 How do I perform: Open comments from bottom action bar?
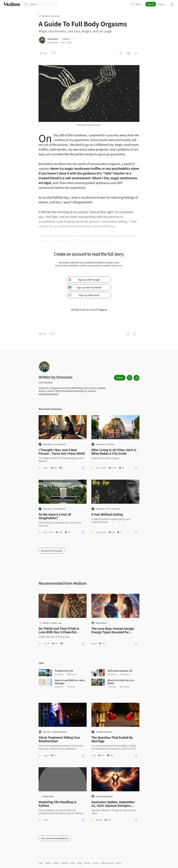(51, 334)
